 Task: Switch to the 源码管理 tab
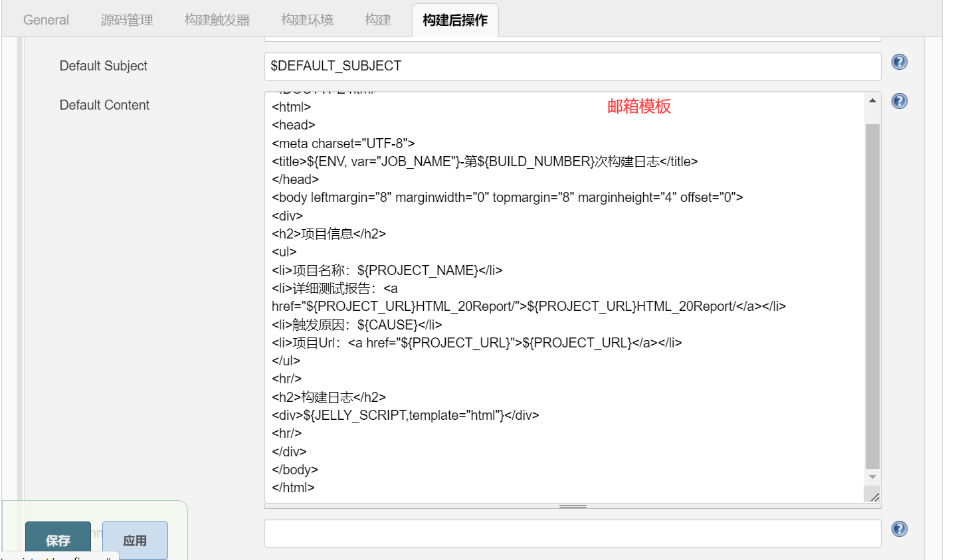point(127,20)
